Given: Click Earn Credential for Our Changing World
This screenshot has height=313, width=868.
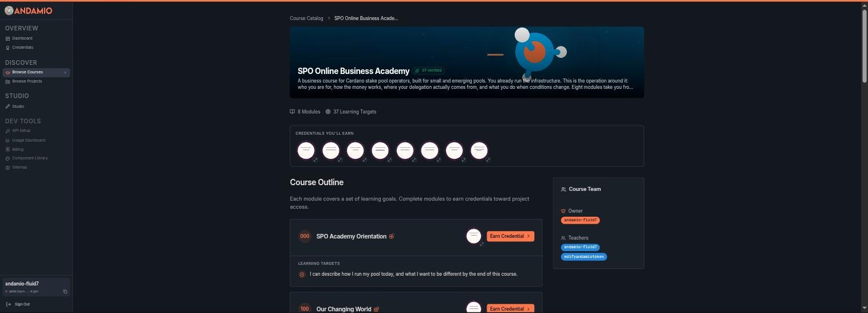Looking at the screenshot, I should (510, 308).
